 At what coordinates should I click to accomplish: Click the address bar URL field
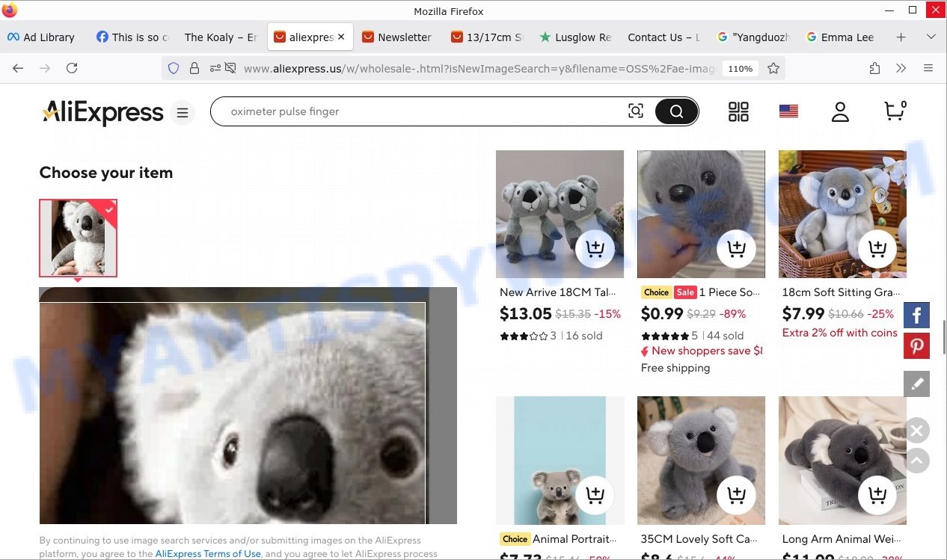[479, 68]
